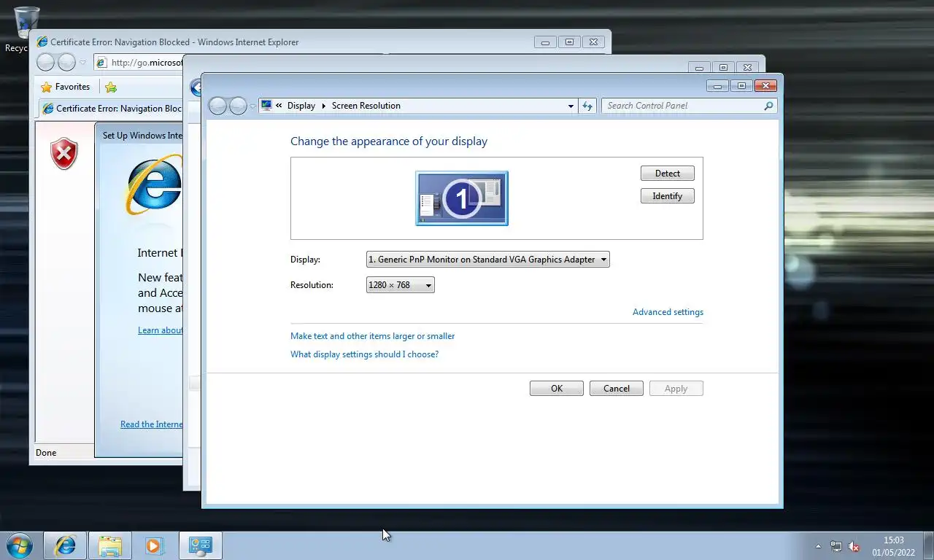Click the Done status text in Internet Explorer
The width and height of the screenshot is (934, 560).
pos(46,453)
